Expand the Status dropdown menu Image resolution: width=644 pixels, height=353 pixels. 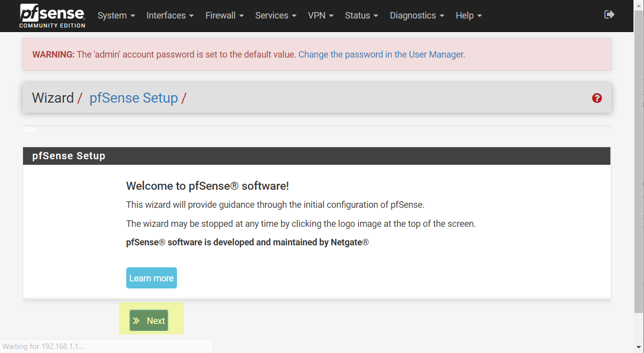point(362,16)
